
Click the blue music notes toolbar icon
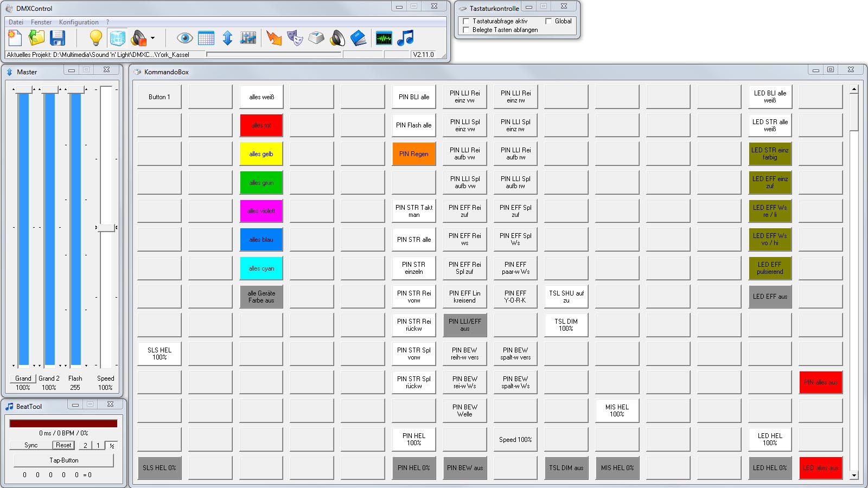coord(405,38)
